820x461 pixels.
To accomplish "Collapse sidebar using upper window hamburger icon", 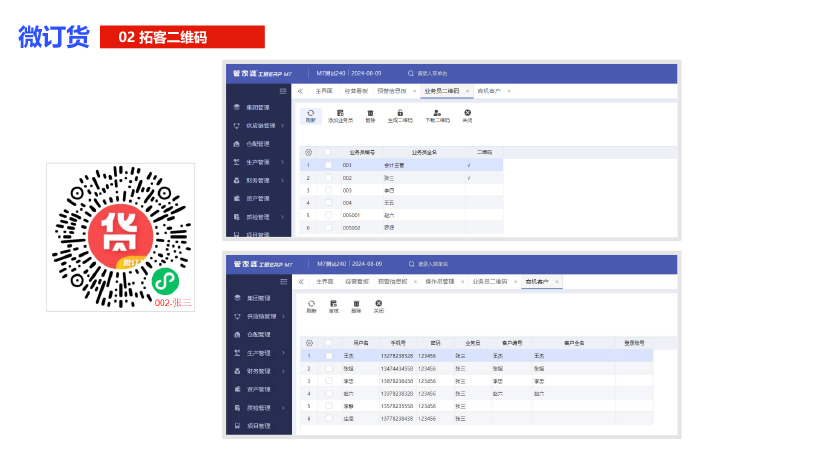I will pos(284,90).
